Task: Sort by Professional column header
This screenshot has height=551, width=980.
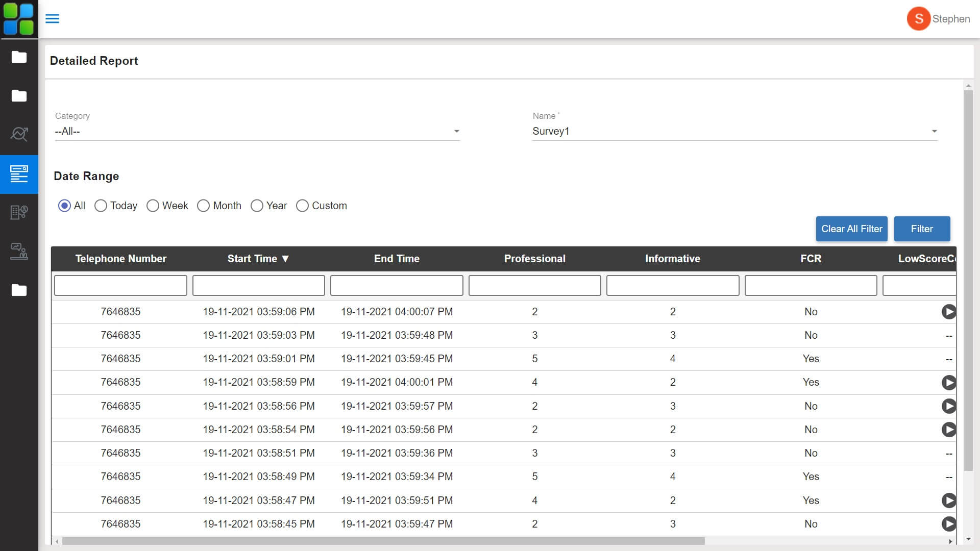Action: pyautogui.click(x=534, y=259)
